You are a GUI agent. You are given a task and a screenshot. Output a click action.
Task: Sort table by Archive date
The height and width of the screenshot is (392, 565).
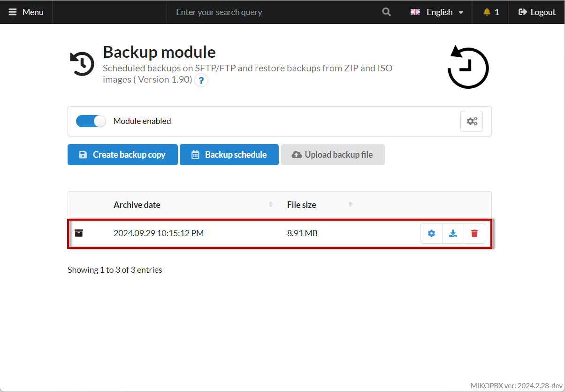pyautogui.click(x=137, y=205)
